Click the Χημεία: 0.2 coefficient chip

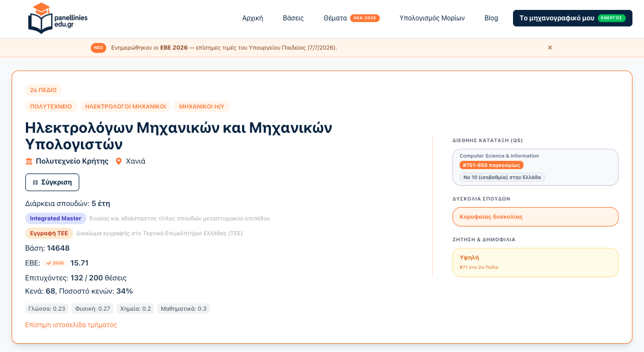tap(135, 309)
